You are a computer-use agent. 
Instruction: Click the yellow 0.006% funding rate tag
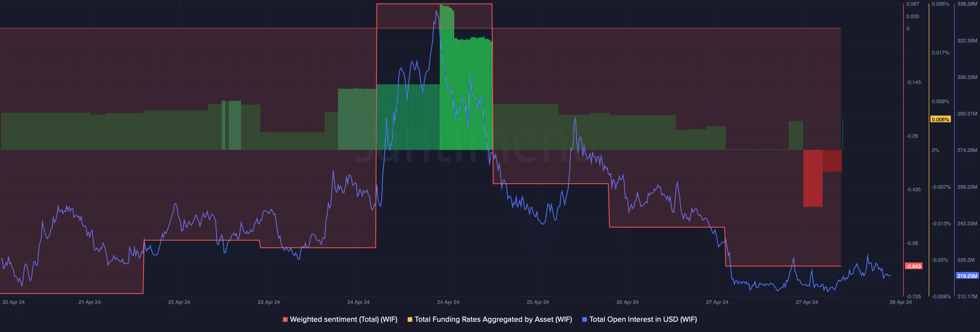tap(941, 119)
